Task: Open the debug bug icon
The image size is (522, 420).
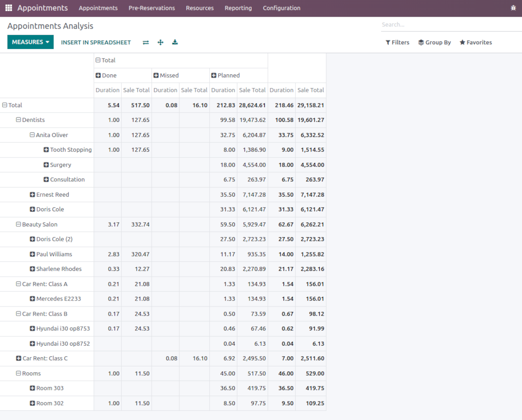Action: pos(513,8)
